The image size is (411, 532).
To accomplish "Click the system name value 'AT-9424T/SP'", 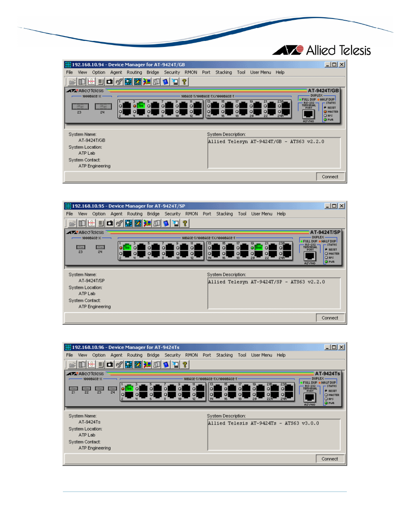I will coord(91,281).
